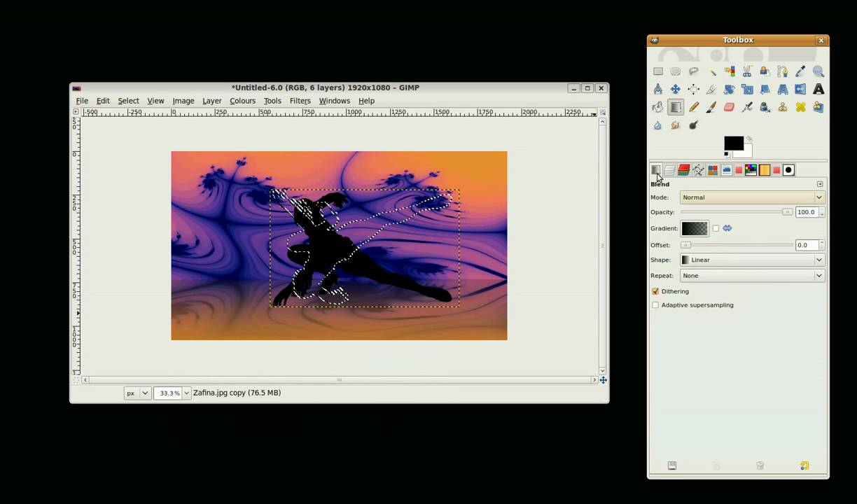This screenshot has height=504, width=857.
Task: Save tool options button at toolbox bottom
Action: [x=672, y=465]
